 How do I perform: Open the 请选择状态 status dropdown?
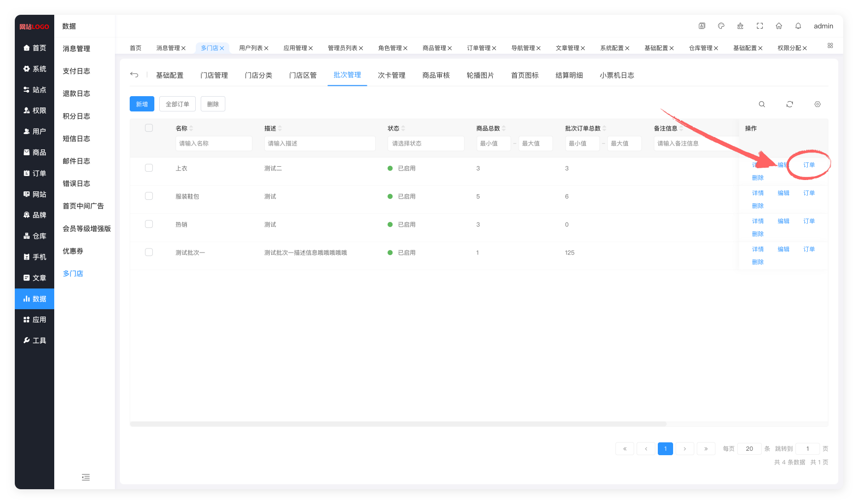(426, 144)
